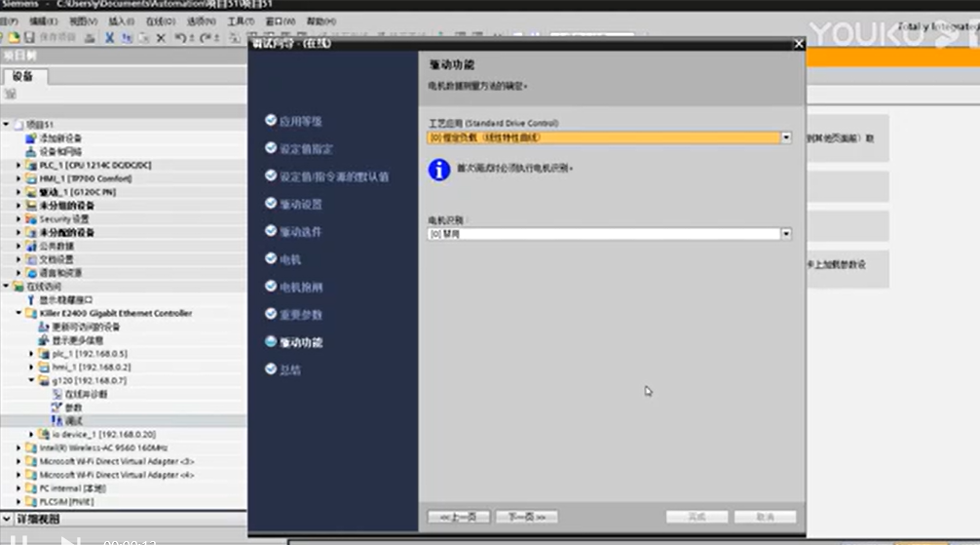The width and height of the screenshot is (980, 545).
Task: Open the 插入 Insert menu
Action: pyautogui.click(x=121, y=21)
